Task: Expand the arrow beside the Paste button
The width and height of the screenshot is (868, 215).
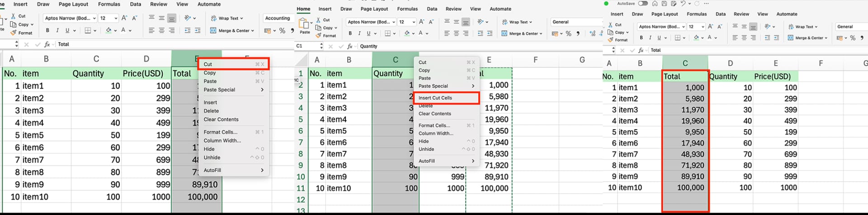Action: tap(312, 22)
